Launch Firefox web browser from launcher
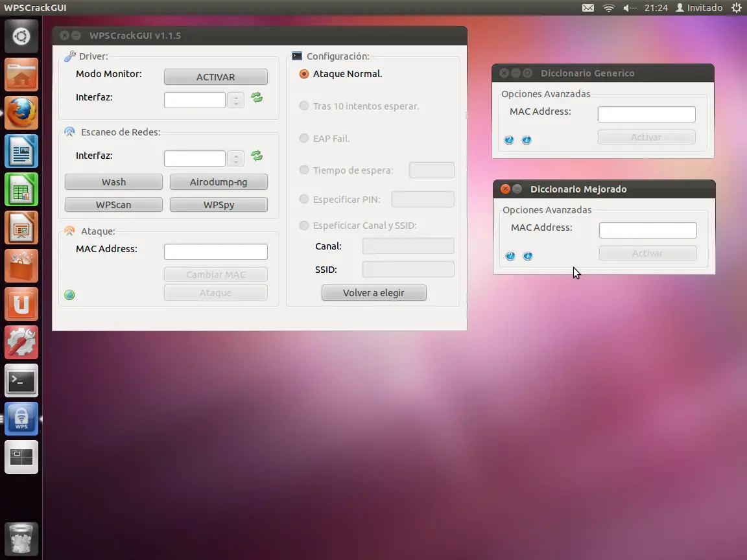Image resolution: width=747 pixels, height=560 pixels. (x=21, y=113)
